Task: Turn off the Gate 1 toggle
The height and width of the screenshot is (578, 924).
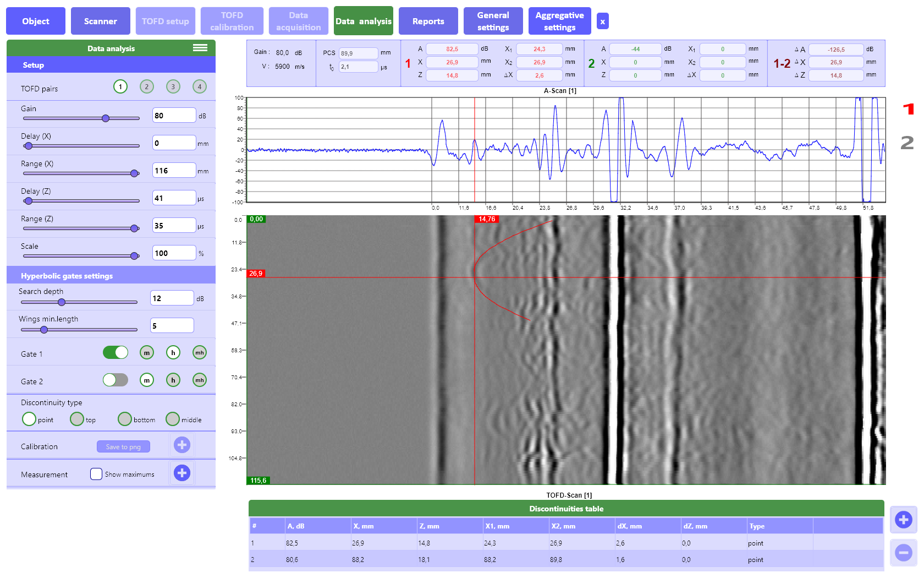Action: coord(116,353)
